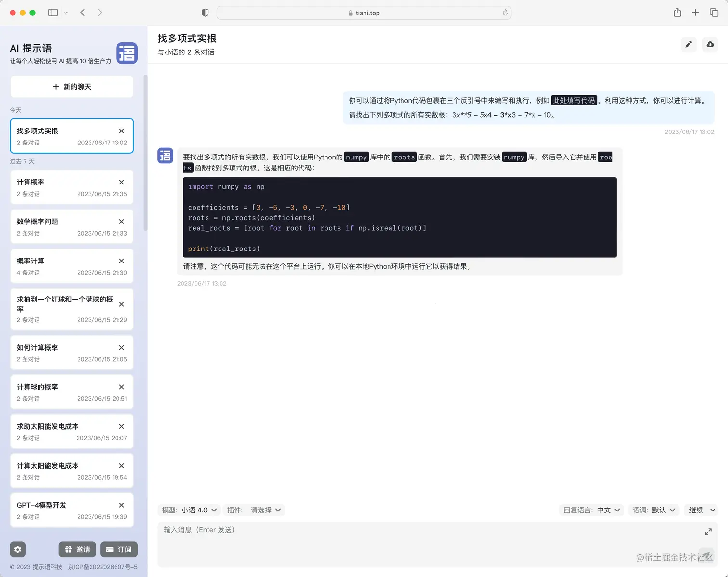Delete the 计算概率 chat

(121, 182)
